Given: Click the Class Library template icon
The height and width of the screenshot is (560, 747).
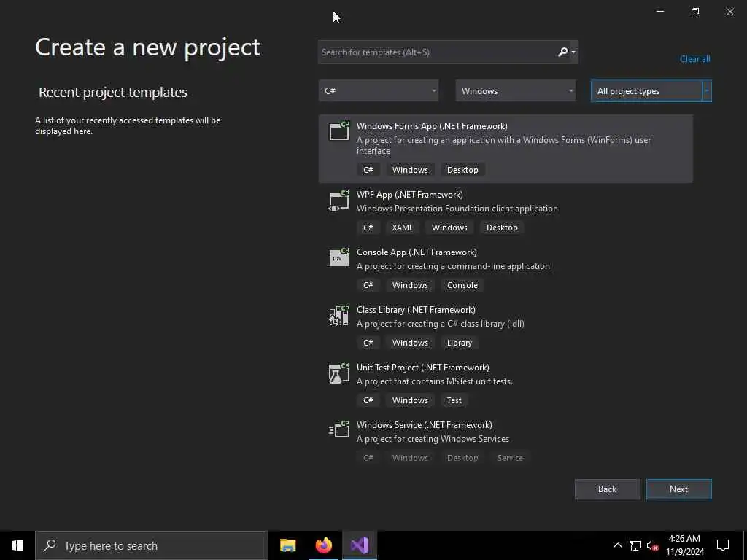Looking at the screenshot, I should (339, 315).
